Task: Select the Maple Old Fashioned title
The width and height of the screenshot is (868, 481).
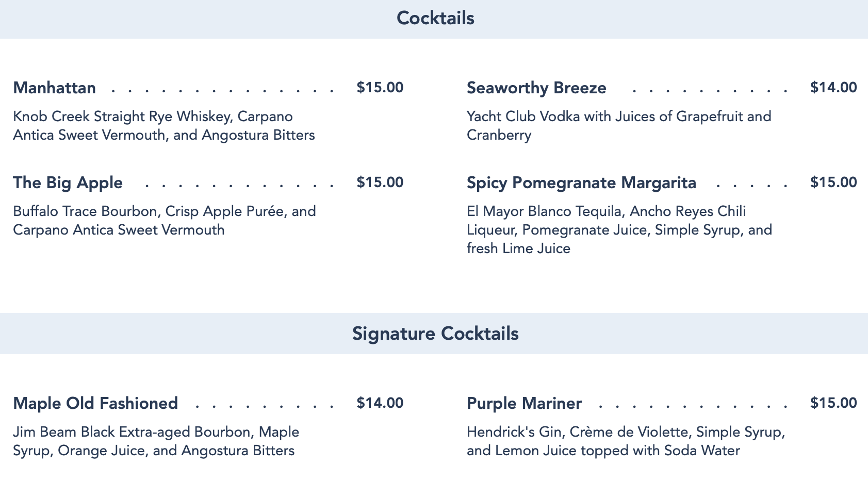Action: coord(95,403)
